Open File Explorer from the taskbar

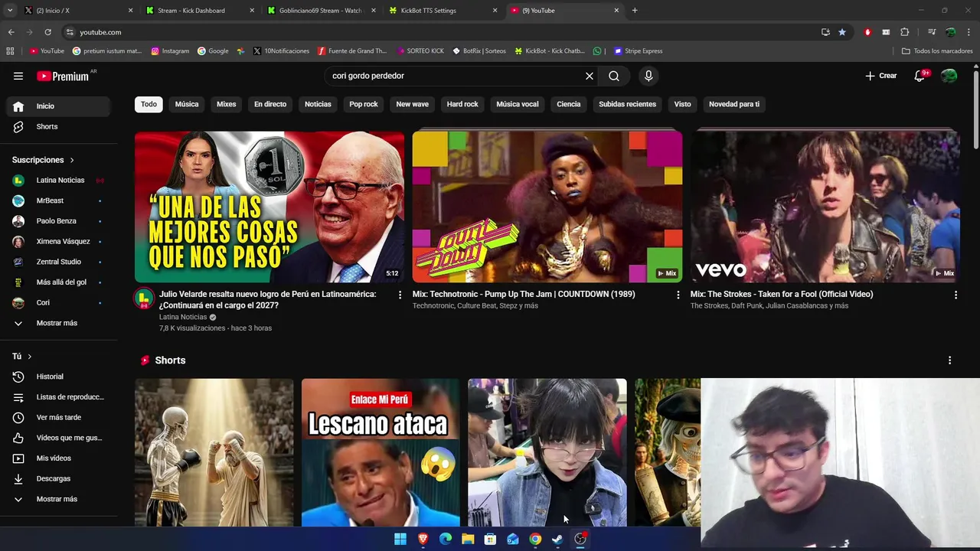coord(468,539)
